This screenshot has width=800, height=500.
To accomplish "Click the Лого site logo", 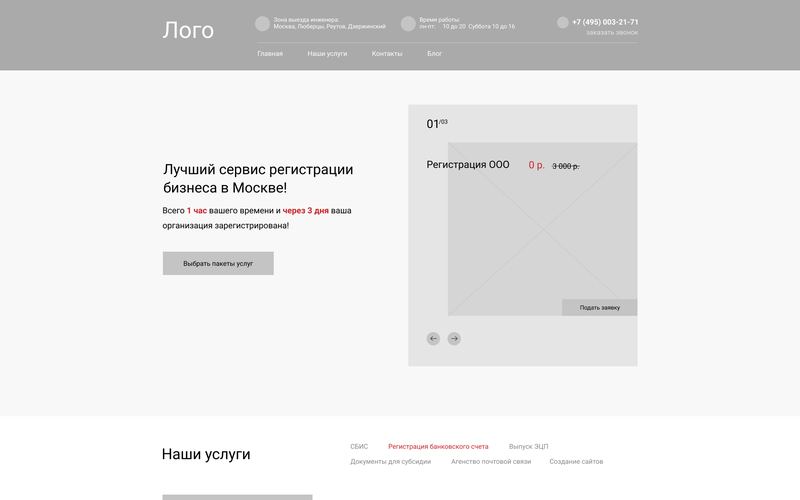I will (x=188, y=30).
